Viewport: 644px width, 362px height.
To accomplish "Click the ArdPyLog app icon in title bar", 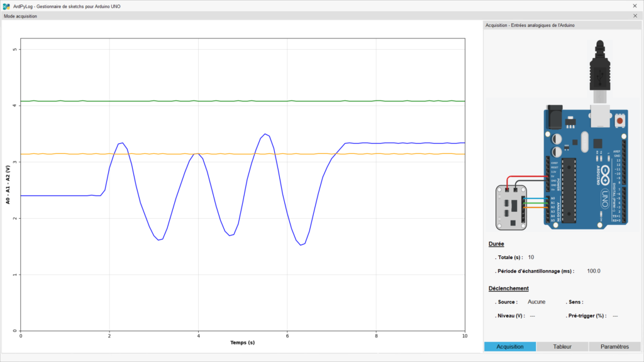I will point(6,6).
